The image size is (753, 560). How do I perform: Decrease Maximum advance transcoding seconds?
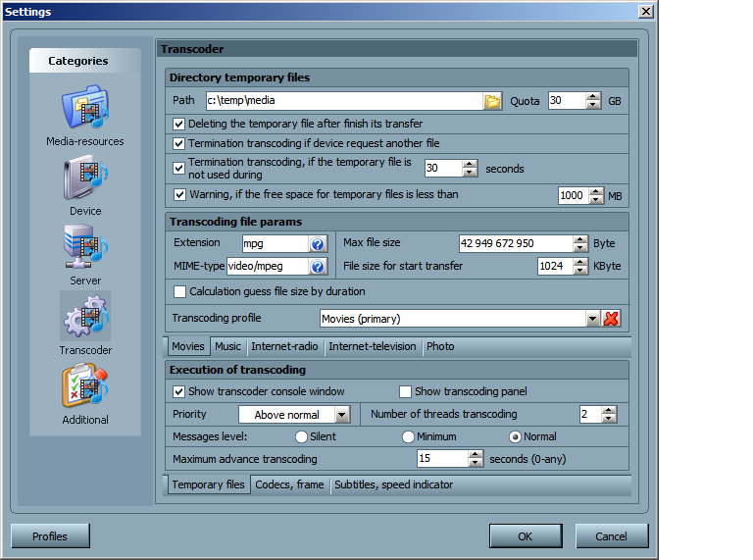click(475, 463)
